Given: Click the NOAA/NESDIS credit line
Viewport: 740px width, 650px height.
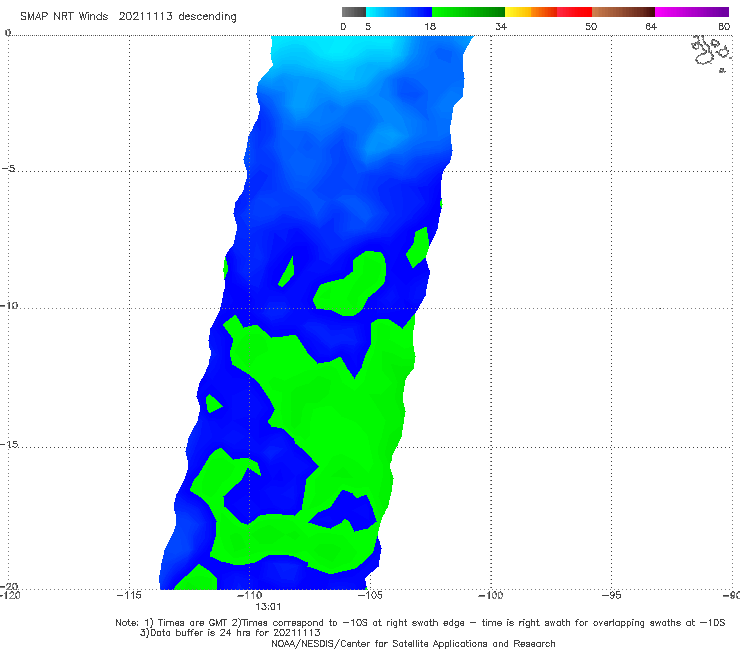Looking at the screenshot, I should pos(413,643).
